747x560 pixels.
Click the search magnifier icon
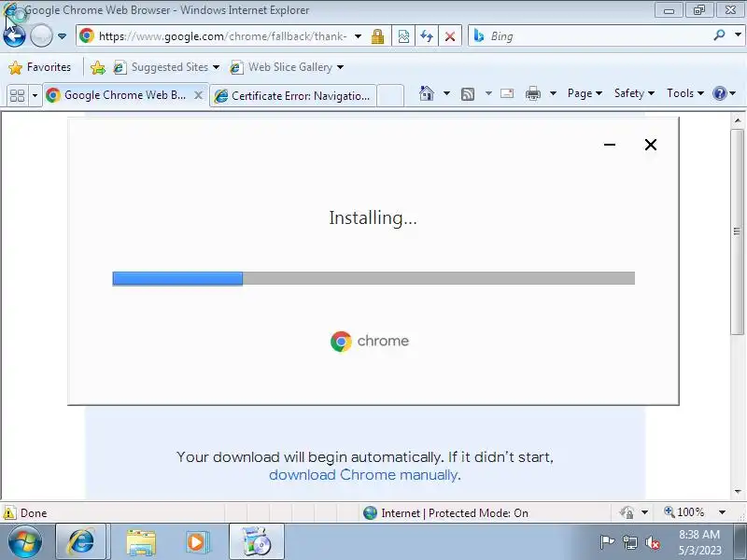point(719,35)
